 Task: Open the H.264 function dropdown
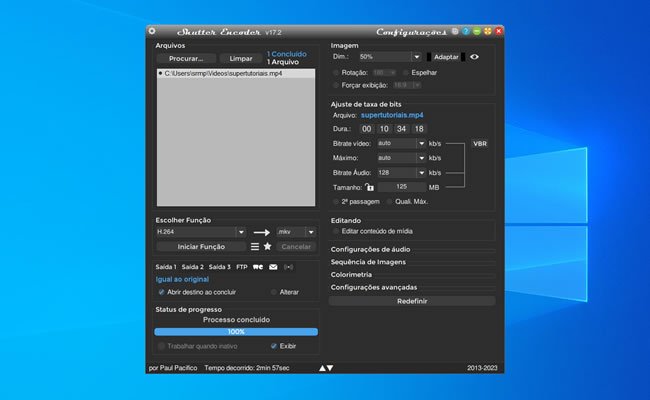click(x=241, y=232)
